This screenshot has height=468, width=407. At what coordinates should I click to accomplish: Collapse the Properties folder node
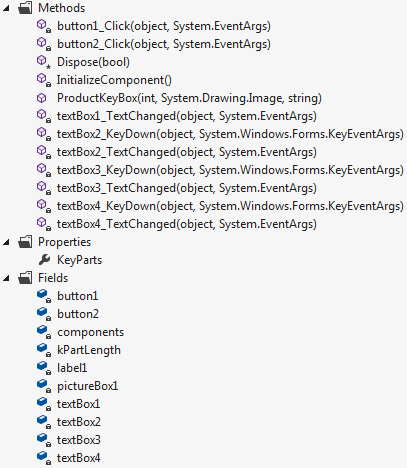[6, 242]
